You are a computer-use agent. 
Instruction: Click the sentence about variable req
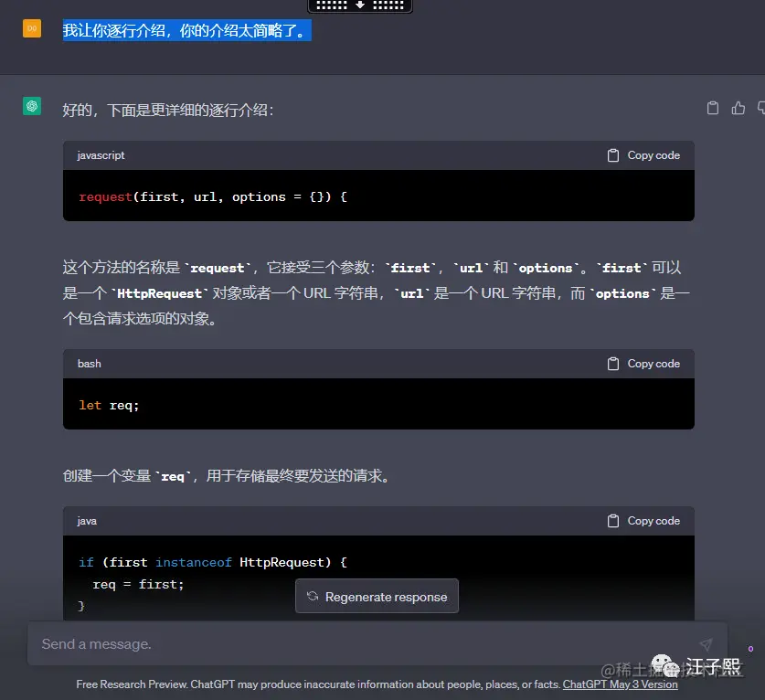pos(228,475)
